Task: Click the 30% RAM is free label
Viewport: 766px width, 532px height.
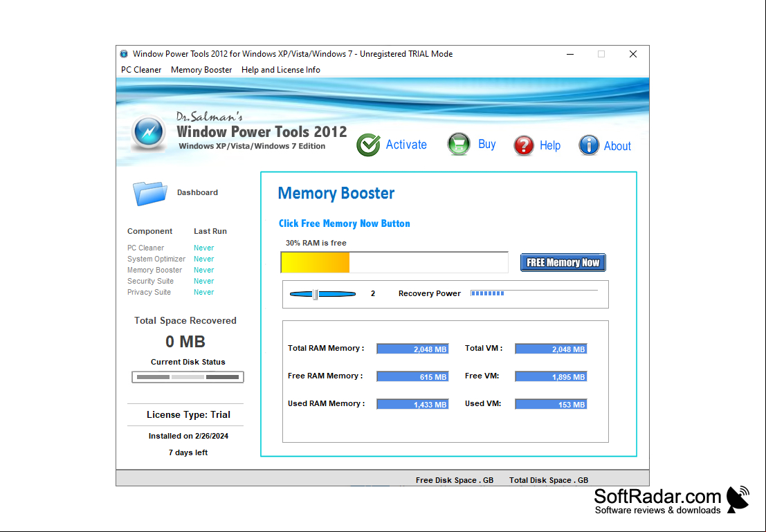Action: click(x=316, y=243)
